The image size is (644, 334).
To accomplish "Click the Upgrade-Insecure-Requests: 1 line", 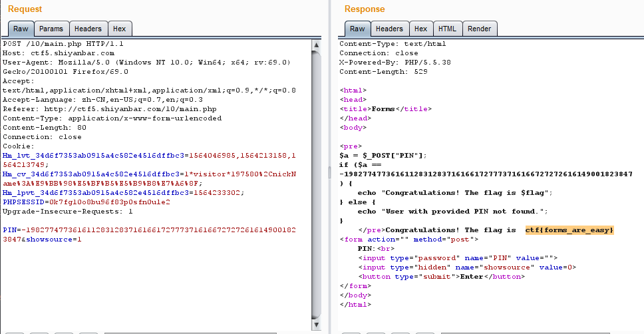I will click(x=68, y=212).
